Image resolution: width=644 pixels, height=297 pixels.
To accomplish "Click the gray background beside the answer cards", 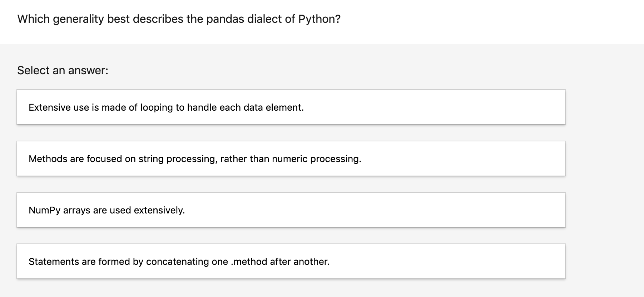I will [605, 178].
